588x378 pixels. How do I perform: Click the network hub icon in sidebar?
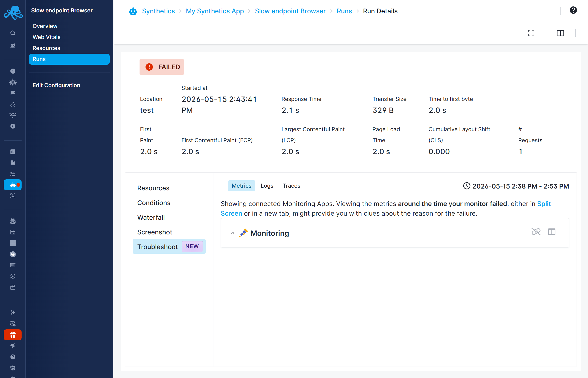coord(13,115)
